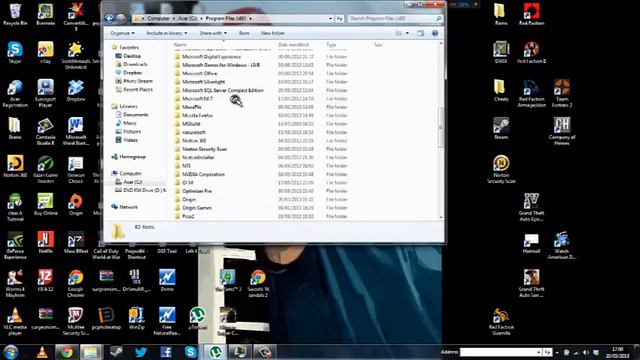The height and width of the screenshot is (360, 640).
Task: Click the file list vertical scrollbar thumb
Action: point(441,127)
